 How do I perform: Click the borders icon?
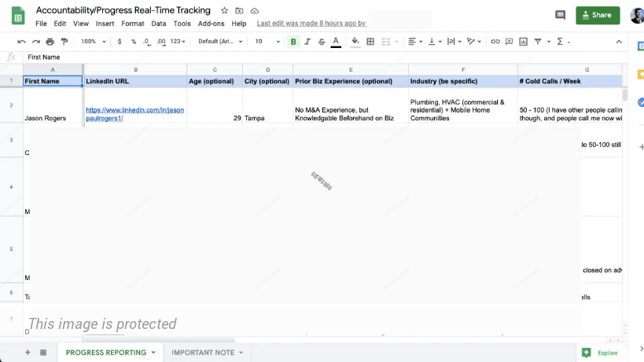370,42
